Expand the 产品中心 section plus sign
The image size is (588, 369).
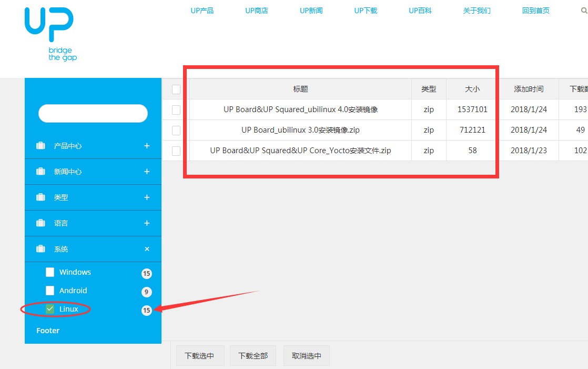(x=147, y=146)
